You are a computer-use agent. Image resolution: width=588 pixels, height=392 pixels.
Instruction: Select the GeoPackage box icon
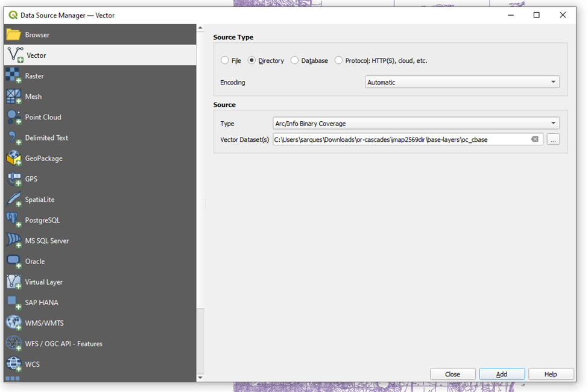pos(13,158)
